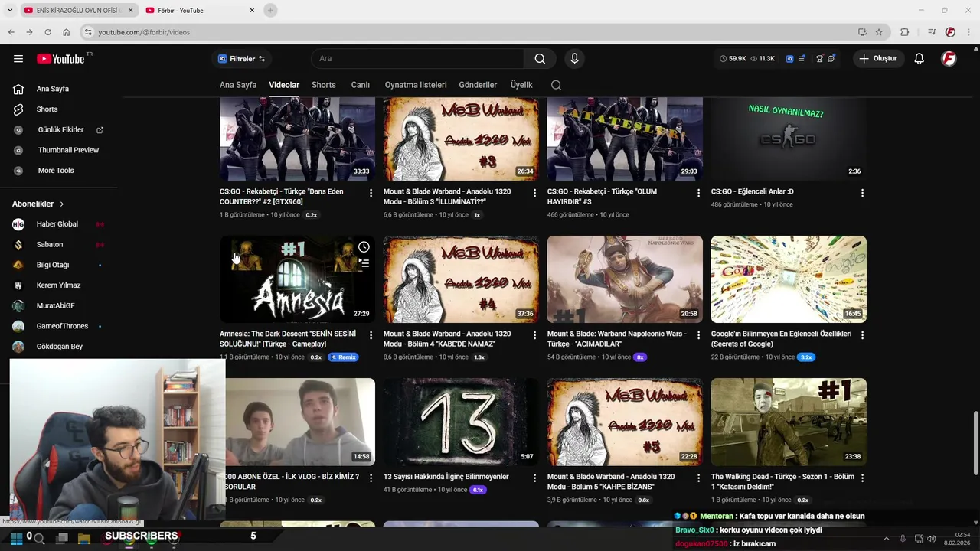This screenshot has height=551, width=980.
Task: Open Anadolu 1320 Bölüm 4 thumbnail
Action: point(461,279)
